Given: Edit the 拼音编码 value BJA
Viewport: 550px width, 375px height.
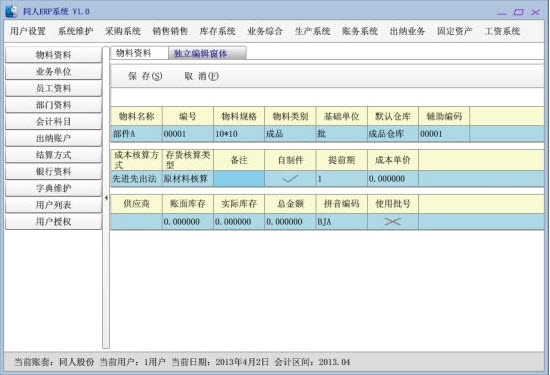Looking at the screenshot, I should click(x=341, y=222).
